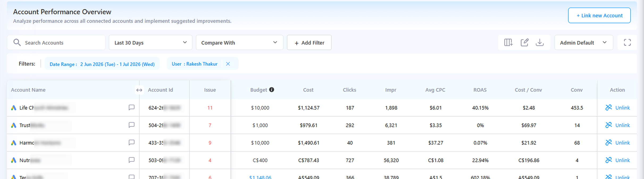Unlink the Trust account
Image resolution: width=644 pixels, height=179 pixels.
[x=622, y=125]
